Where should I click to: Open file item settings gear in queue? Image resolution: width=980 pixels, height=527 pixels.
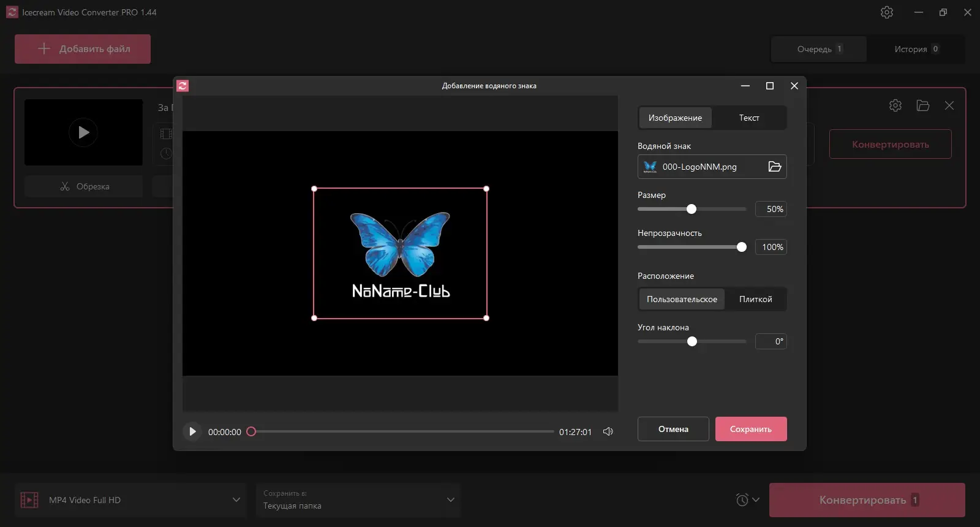pos(895,105)
